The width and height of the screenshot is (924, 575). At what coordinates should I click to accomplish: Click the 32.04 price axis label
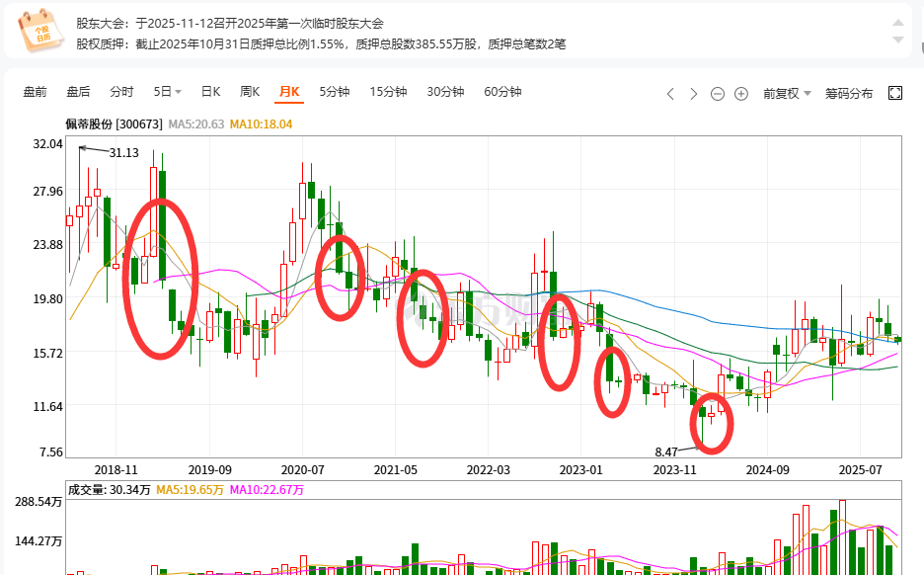point(47,144)
